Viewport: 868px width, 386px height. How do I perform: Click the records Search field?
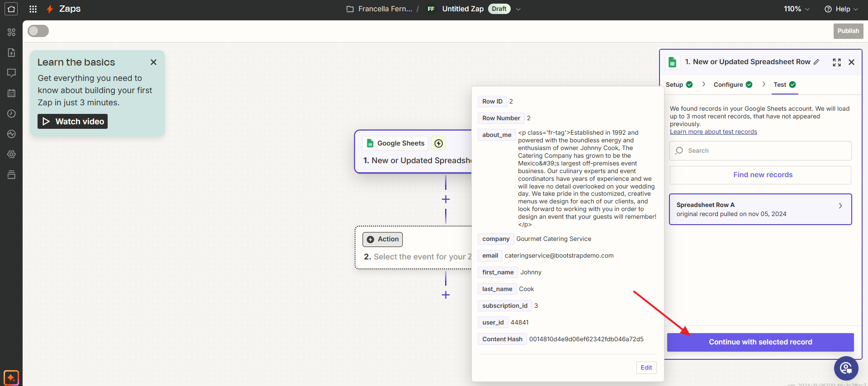[x=760, y=151]
